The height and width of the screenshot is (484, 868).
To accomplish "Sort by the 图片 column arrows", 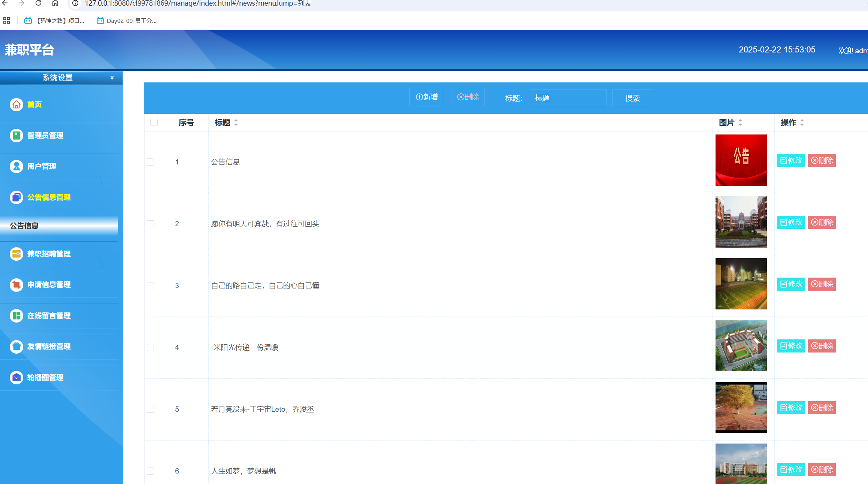I will tap(740, 122).
